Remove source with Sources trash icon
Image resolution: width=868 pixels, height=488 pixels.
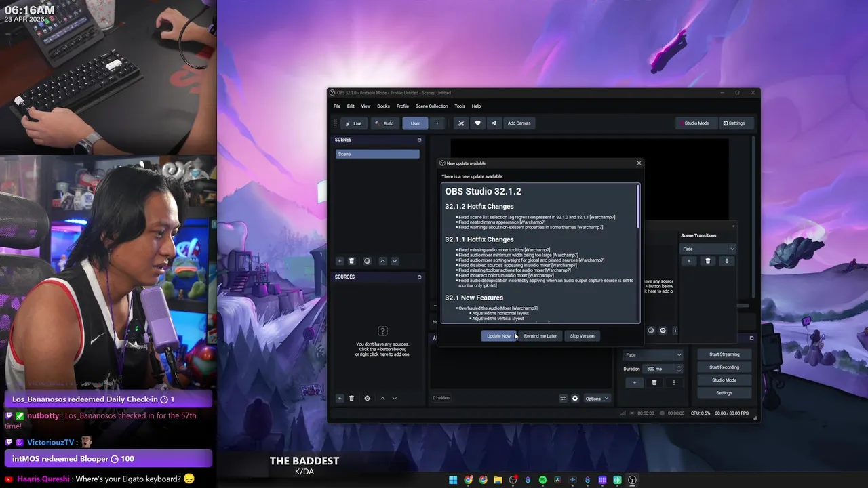click(x=351, y=398)
